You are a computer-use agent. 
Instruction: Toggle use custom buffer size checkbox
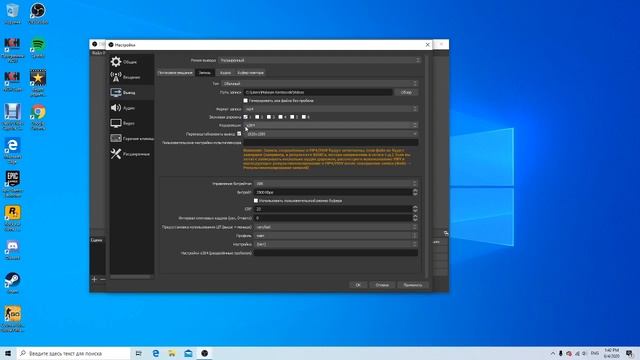(x=256, y=201)
